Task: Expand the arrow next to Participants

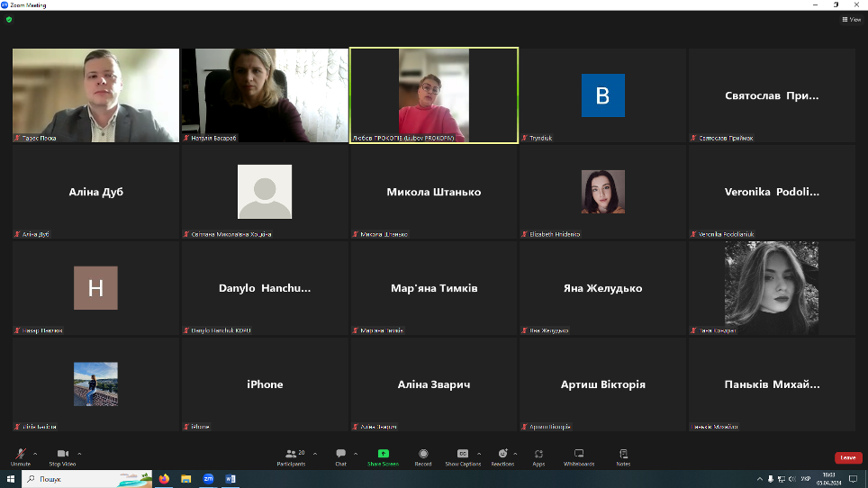Action: pyautogui.click(x=312, y=453)
